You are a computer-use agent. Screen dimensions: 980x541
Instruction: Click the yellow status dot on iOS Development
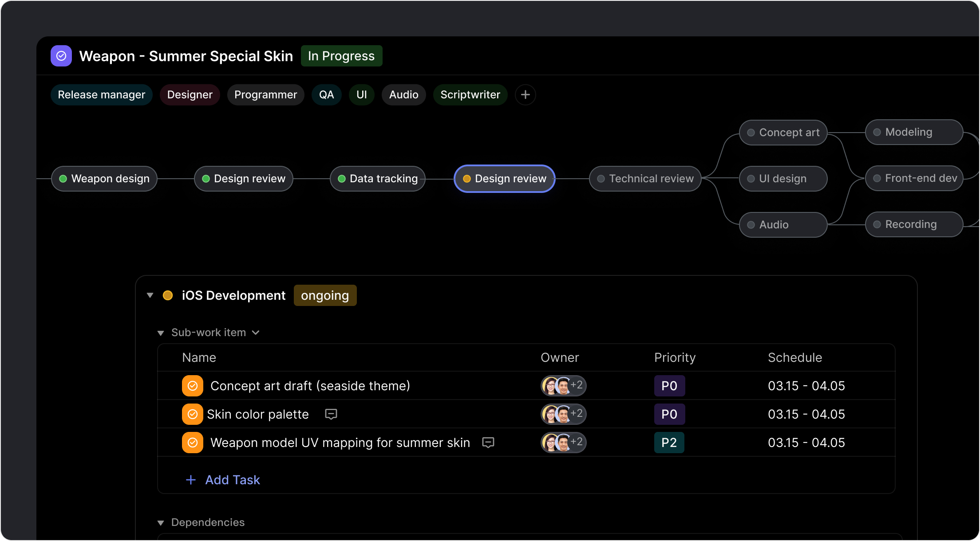[x=168, y=295]
